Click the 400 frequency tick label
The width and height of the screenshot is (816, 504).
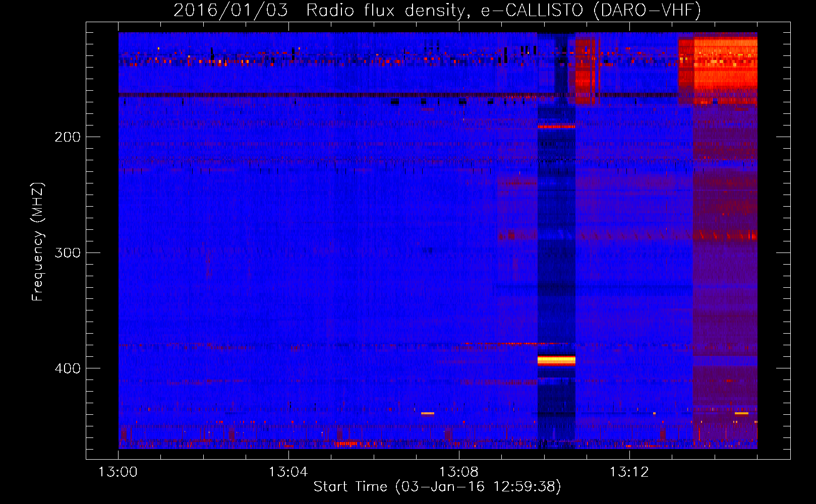68,368
